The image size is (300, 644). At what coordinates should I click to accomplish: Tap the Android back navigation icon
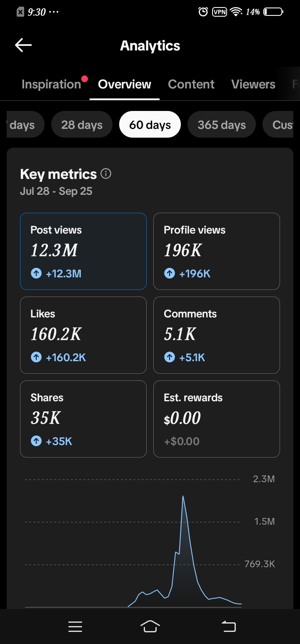click(228, 626)
